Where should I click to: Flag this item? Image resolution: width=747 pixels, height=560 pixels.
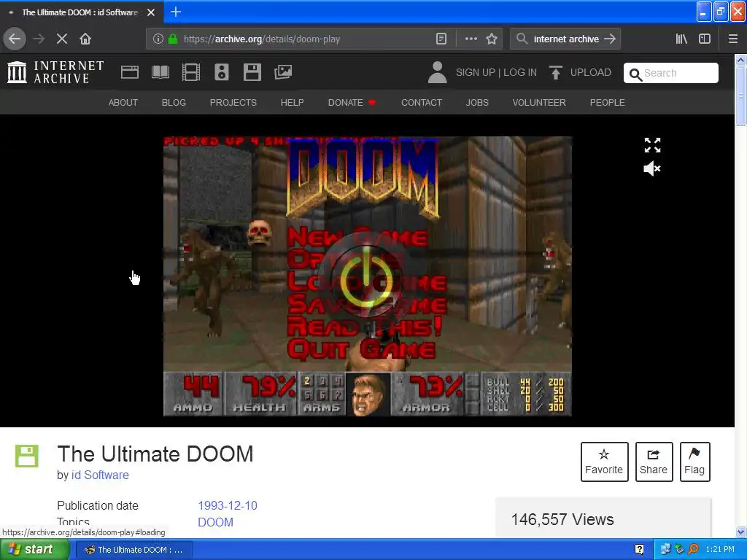tap(694, 462)
